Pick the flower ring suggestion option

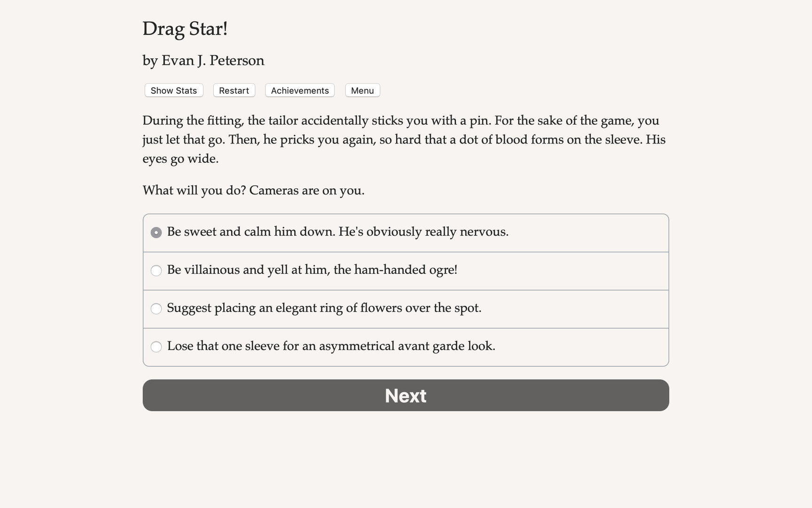[x=156, y=309]
